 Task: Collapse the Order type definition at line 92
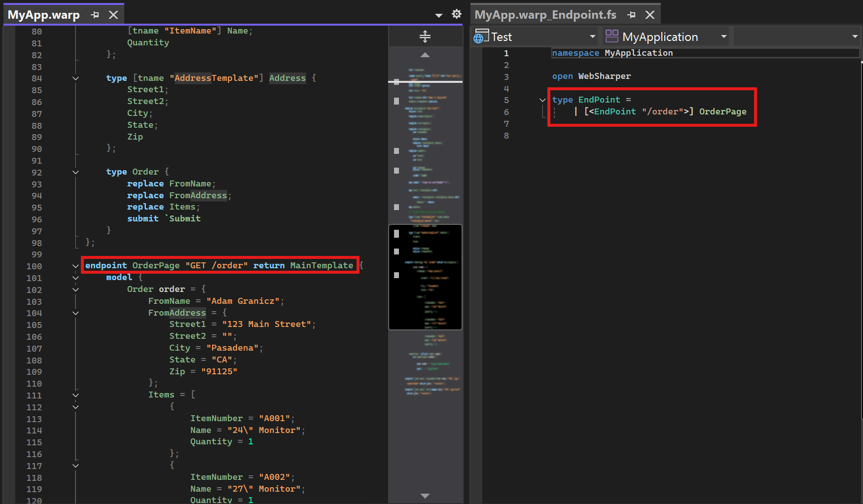coord(75,172)
